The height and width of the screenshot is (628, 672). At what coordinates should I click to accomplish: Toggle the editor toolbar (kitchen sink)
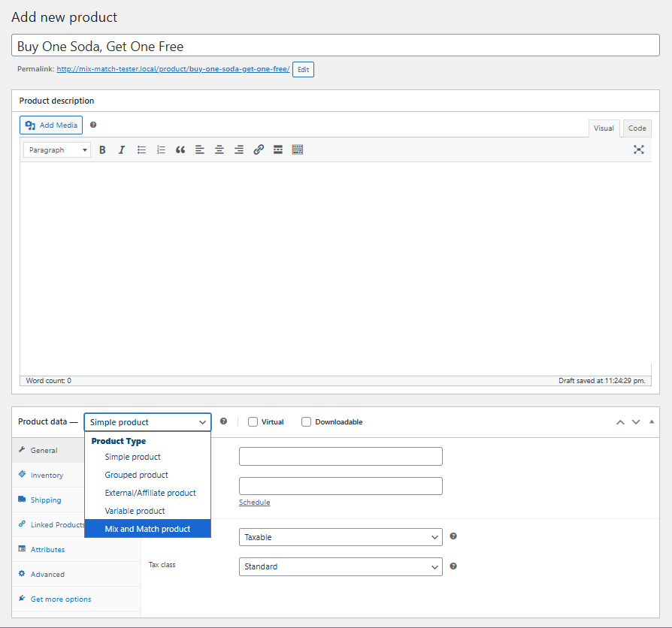point(298,150)
